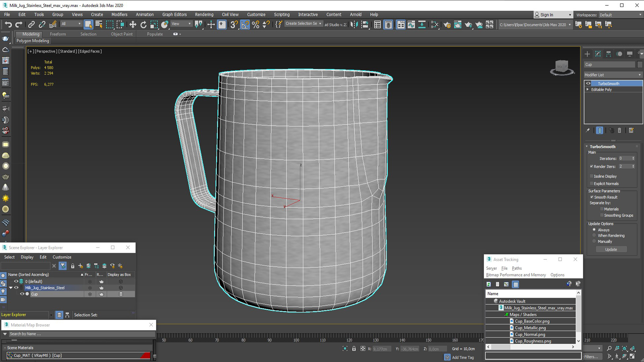
Task: Enable Smoothing Groups checkbox
Action: pos(602,215)
